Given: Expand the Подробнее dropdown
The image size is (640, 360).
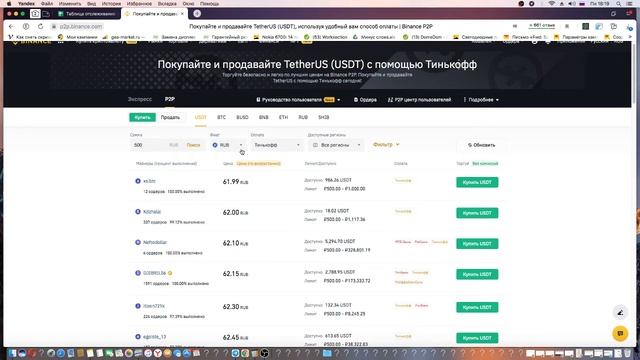Looking at the screenshot, I should coord(481,100).
